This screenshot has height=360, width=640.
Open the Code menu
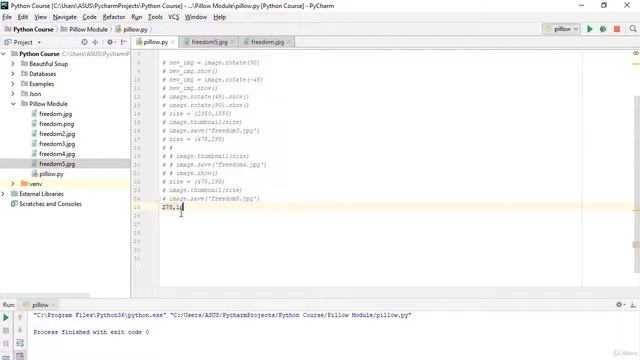(89, 17)
